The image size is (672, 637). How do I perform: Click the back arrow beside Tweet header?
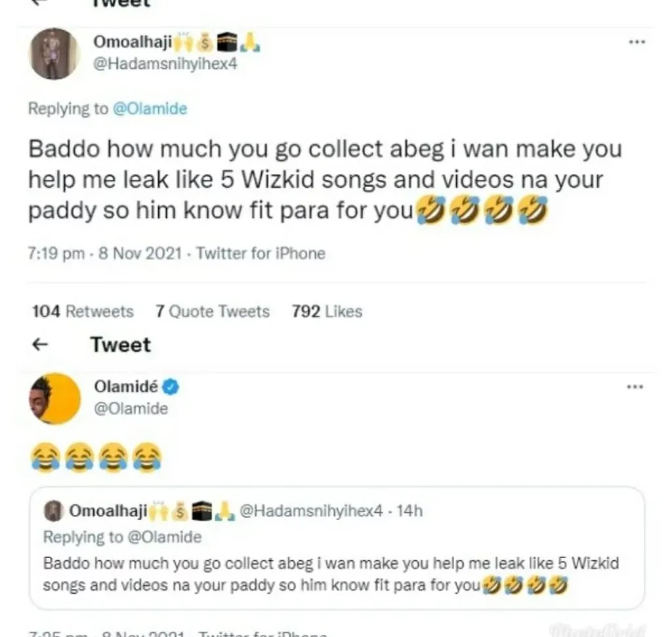click(41, 344)
